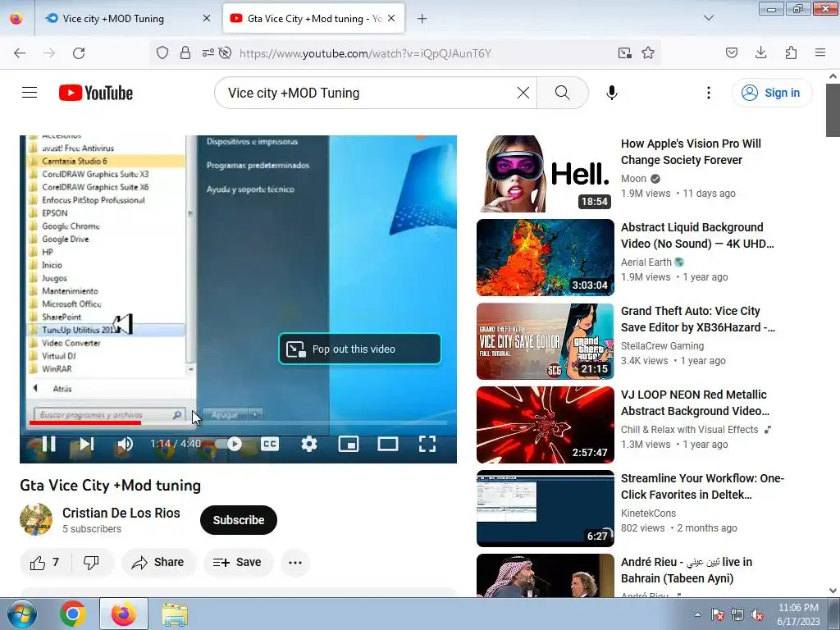Open VJ LOOP NEON Red Metallic video
Viewport: 840px width, 630px height.
point(695,403)
